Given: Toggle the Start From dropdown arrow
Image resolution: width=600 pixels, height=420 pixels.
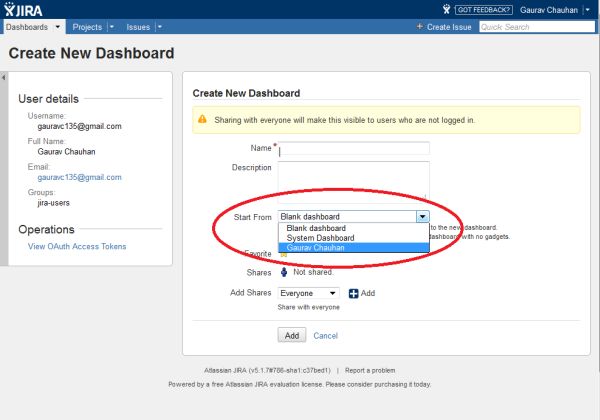Looking at the screenshot, I should coord(422,217).
